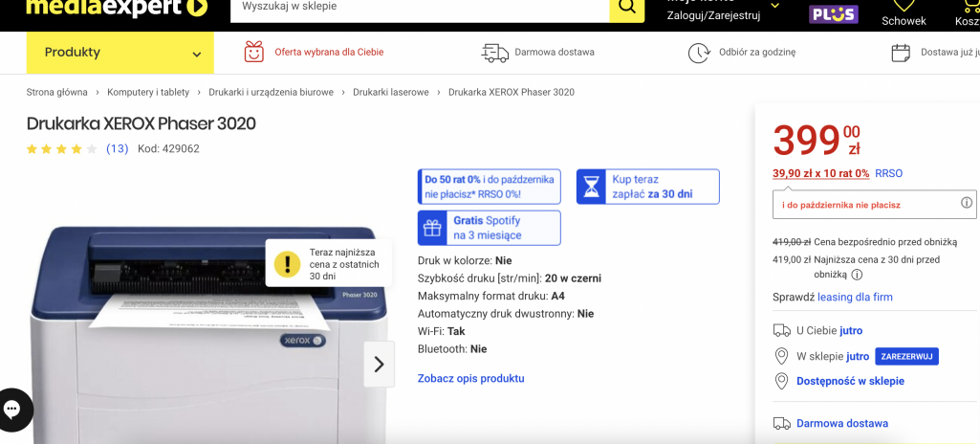Click 'Drukarka XEROX Phaser 3020' breadcrumb text

pos(512,93)
